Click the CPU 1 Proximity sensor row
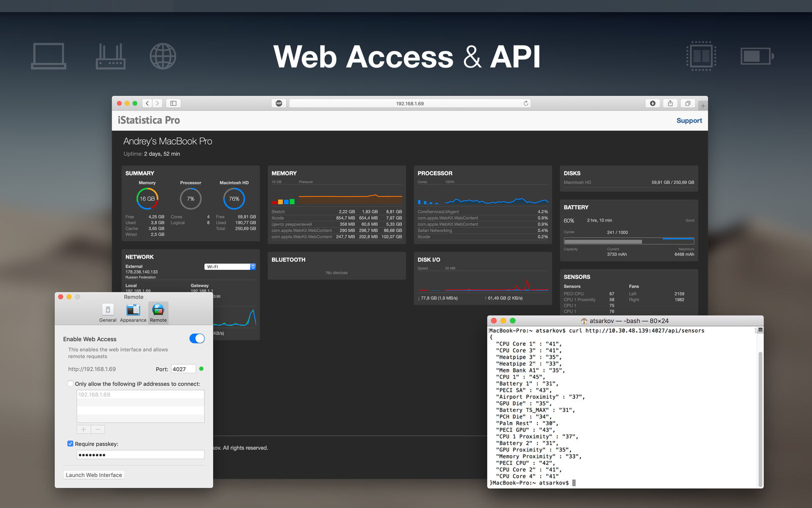The width and height of the screenshot is (812, 508). [589, 300]
